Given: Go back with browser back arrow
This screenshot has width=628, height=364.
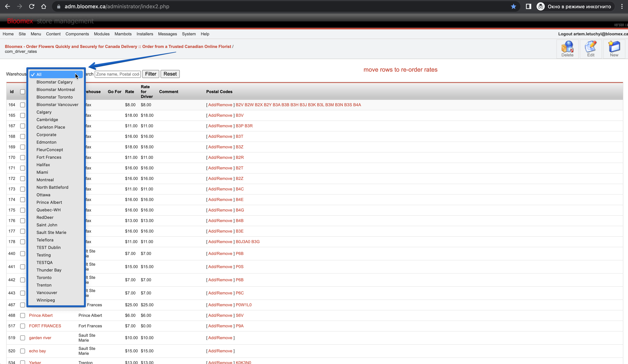Looking at the screenshot, I should pos(8,6).
